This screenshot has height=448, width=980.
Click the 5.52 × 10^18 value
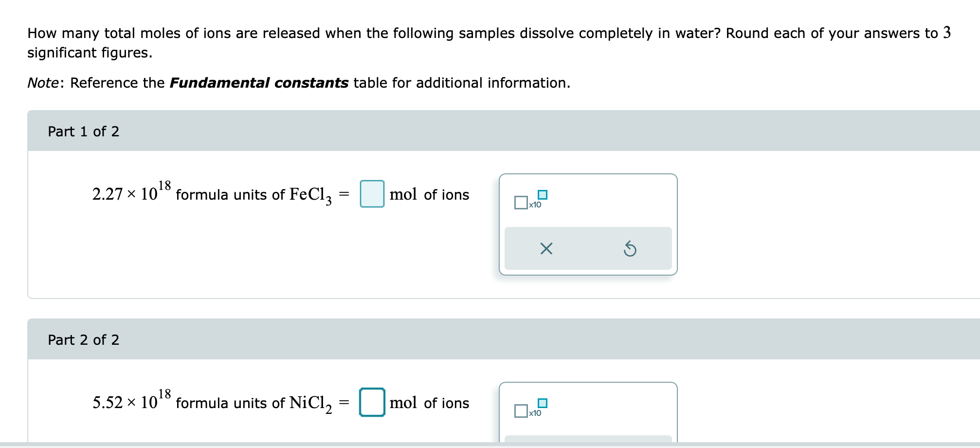131,402
